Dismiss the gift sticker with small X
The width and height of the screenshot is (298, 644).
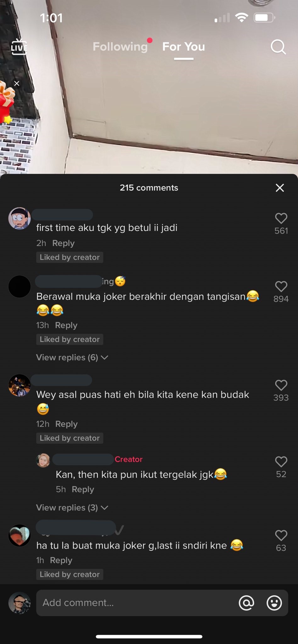click(17, 83)
